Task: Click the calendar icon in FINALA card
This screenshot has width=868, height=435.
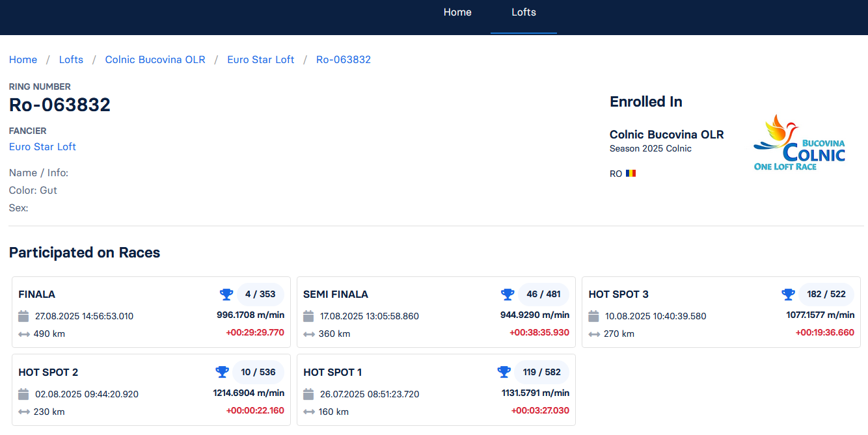Action: point(24,317)
